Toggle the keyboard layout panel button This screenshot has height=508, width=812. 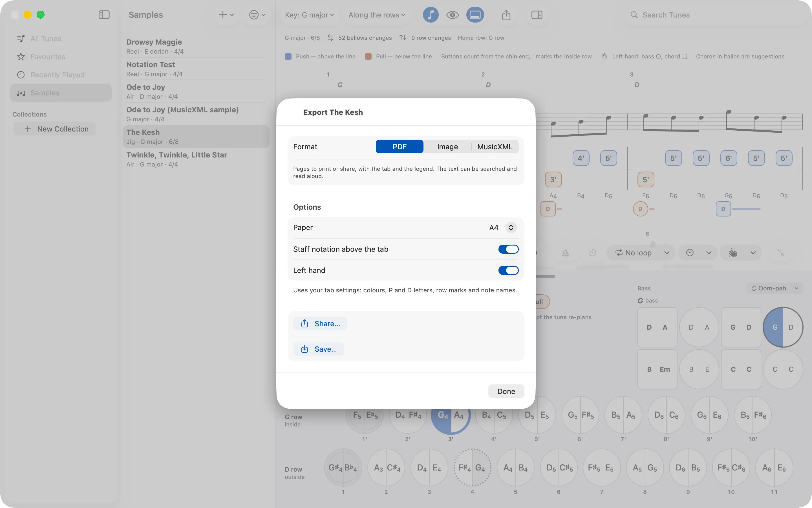coord(475,15)
